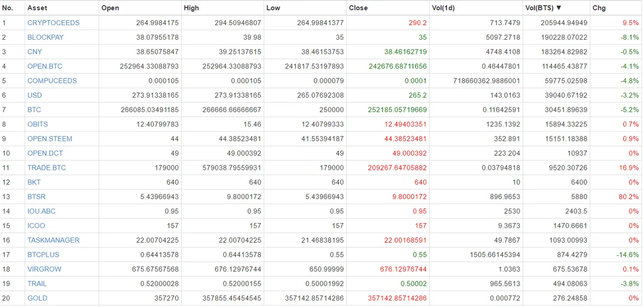Image resolution: width=644 pixels, height=308 pixels.
Task: Select the high value 15.46
Action: 253,124
